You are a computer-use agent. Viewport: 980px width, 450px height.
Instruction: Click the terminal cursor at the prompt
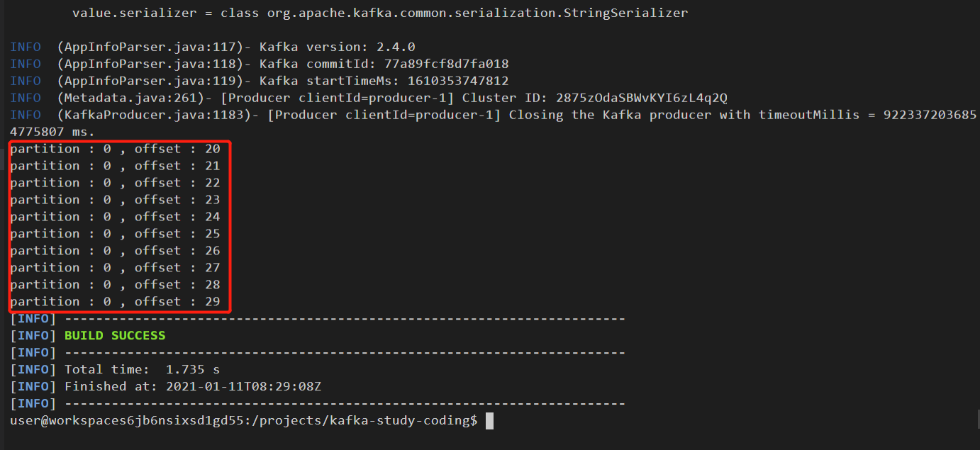click(489, 421)
